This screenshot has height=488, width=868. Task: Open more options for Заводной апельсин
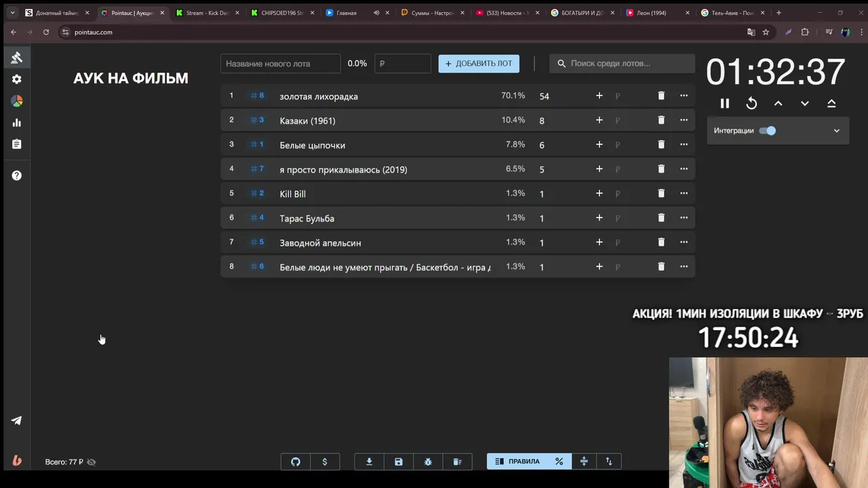(x=684, y=242)
